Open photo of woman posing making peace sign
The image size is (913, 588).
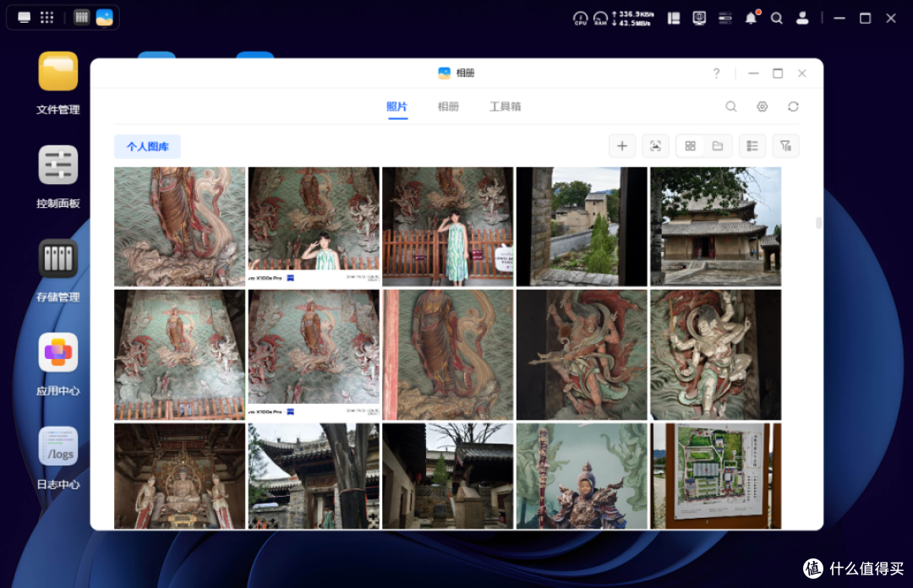pyautogui.click(x=314, y=226)
